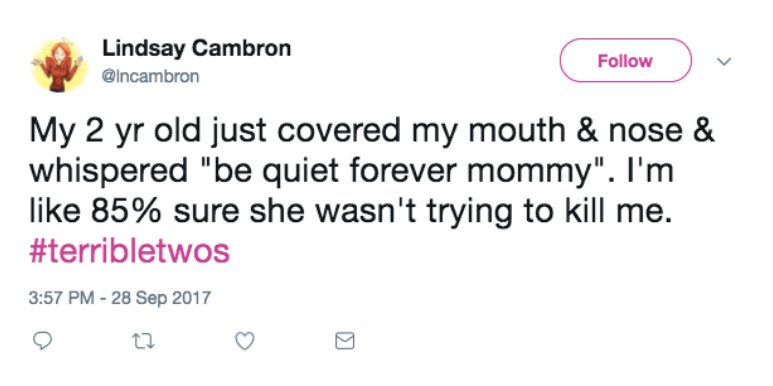Open the Lindsay Cambron display name link
This screenshot has height=386, width=773.
point(197,48)
